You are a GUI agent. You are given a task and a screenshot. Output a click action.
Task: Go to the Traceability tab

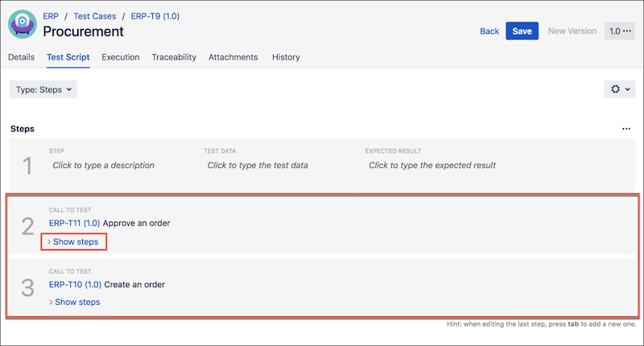(174, 57)
